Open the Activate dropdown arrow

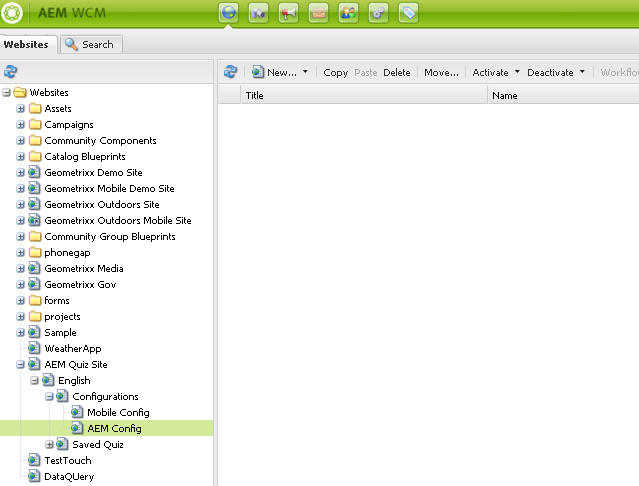(x=517, y=72)
